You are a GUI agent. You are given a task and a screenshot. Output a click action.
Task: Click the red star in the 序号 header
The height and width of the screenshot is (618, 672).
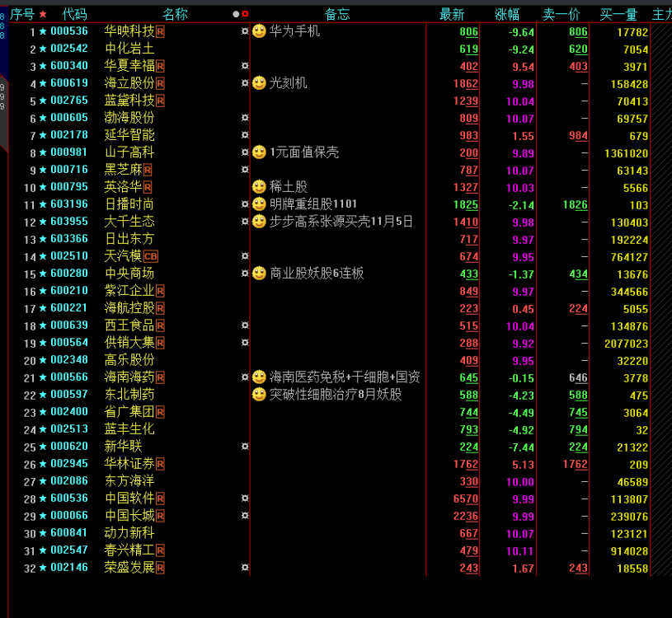coord(43,14)
